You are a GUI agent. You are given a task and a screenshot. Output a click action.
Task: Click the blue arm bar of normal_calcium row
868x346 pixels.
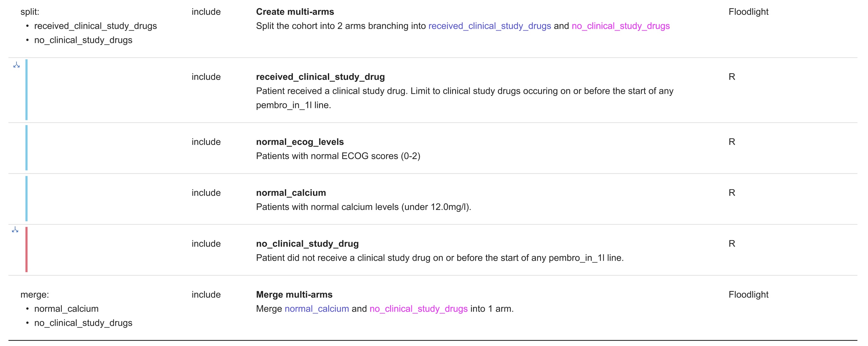click(x=26, y=199)
